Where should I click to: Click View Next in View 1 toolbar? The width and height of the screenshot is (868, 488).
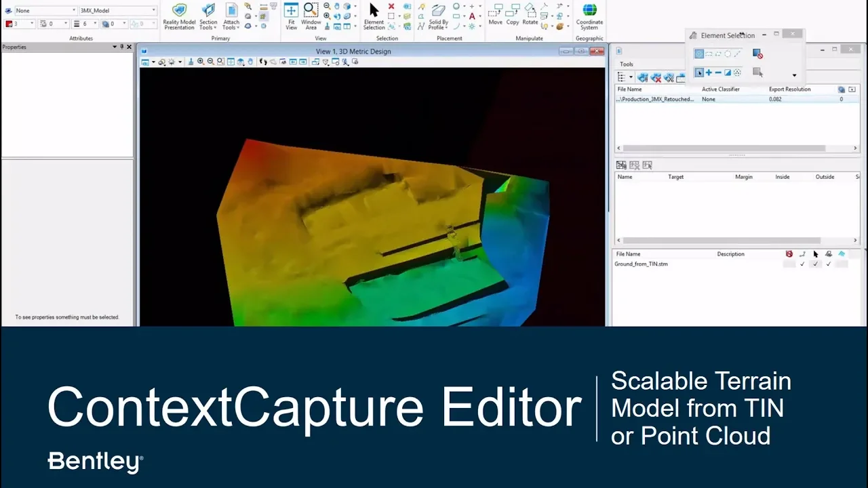pos(303,62)
